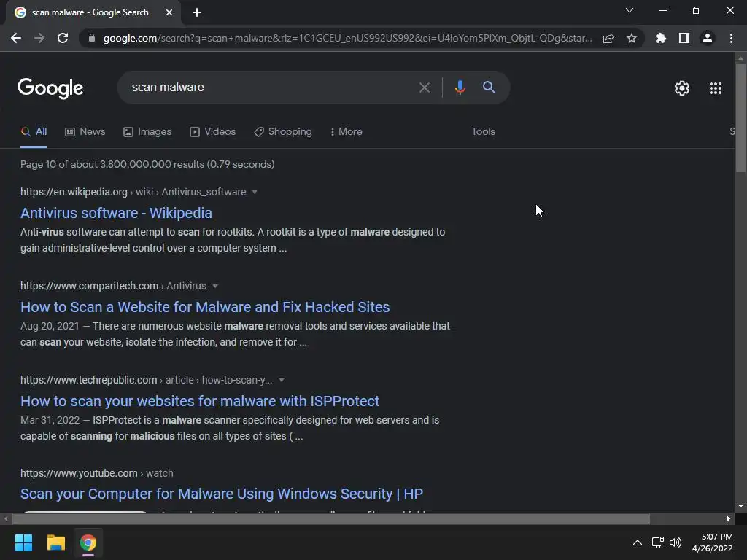Switch to Images results

click(147, 132)
